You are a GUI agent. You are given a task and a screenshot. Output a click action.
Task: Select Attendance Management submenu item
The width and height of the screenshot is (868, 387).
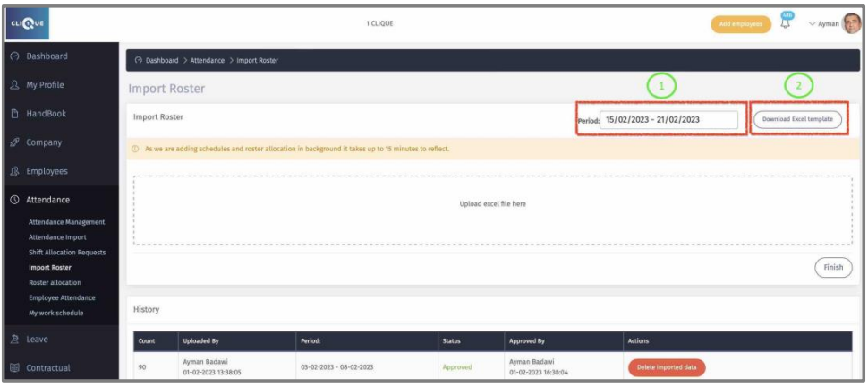pos(66,222)
